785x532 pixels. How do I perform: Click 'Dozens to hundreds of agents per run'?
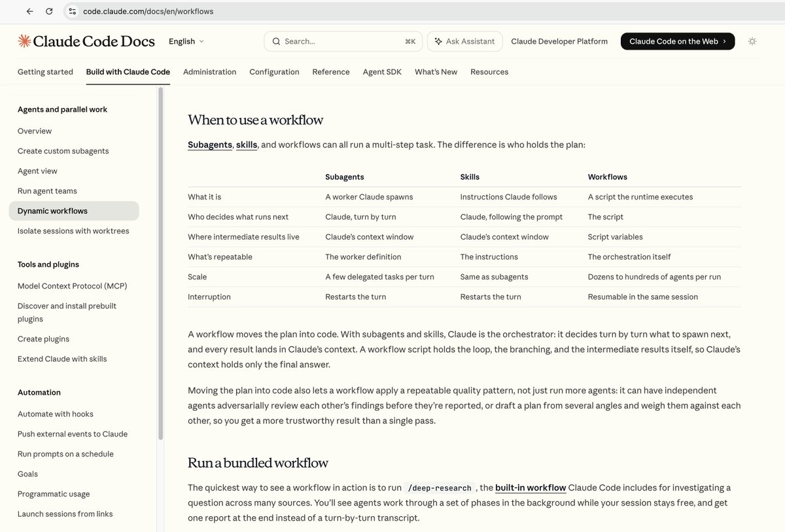[654, 277]
